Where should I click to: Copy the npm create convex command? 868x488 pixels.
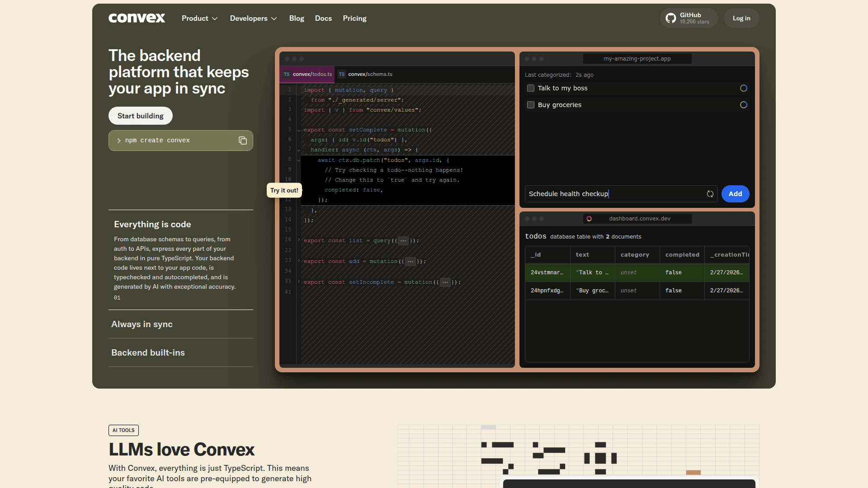point(243,141)
